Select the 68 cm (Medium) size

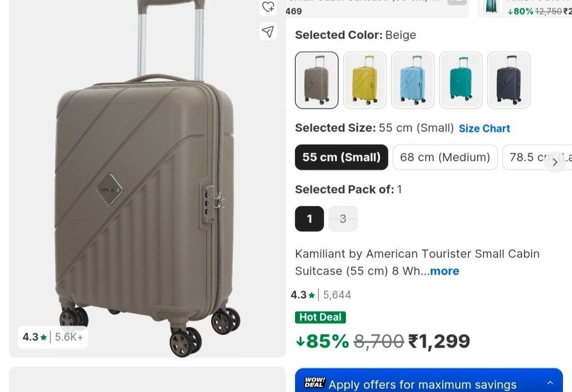pyautogui.click(x=445, y=157)
